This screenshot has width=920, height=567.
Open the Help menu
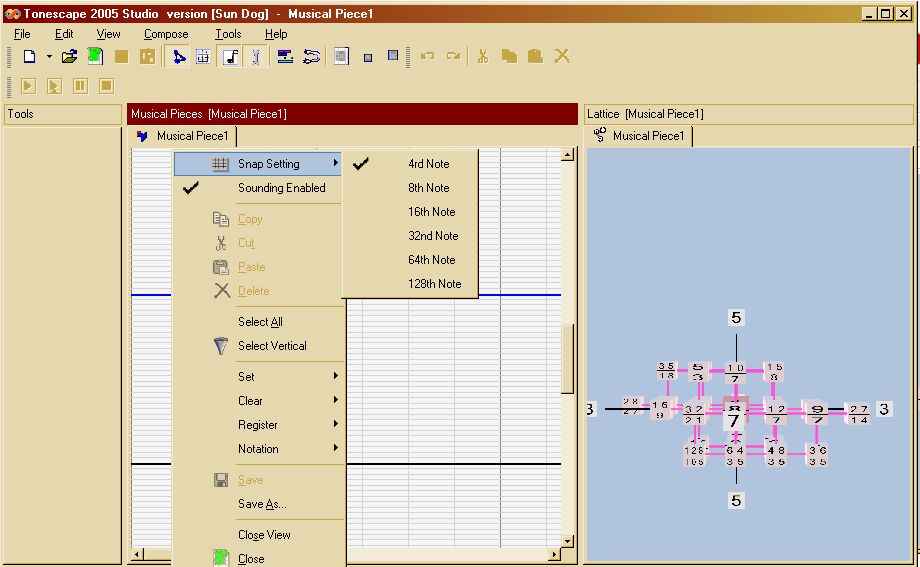pyautogui.click(x=276, y=34)
